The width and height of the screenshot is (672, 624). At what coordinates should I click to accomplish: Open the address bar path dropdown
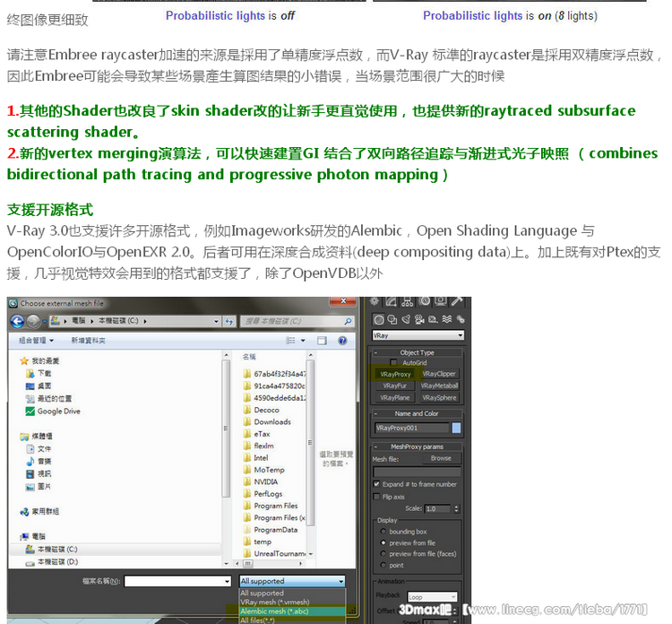(x=217, y=321)
